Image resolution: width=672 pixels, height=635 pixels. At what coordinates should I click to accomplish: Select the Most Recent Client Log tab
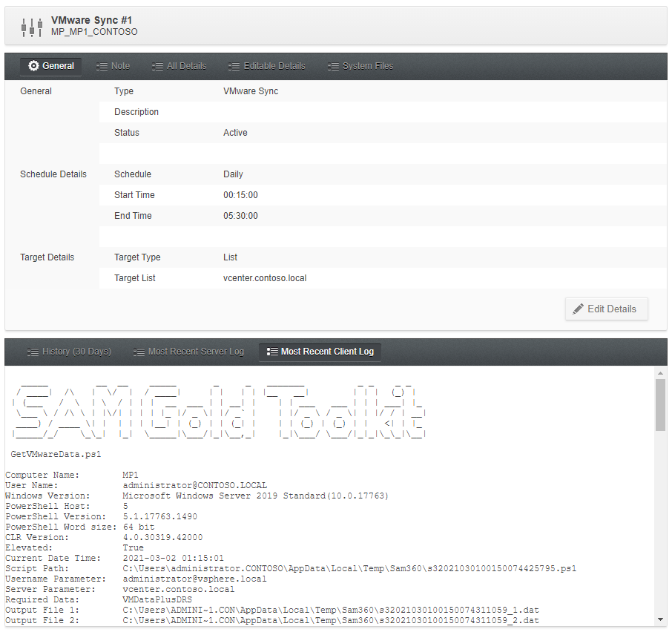pyautogui.click(x=320, y=352)
